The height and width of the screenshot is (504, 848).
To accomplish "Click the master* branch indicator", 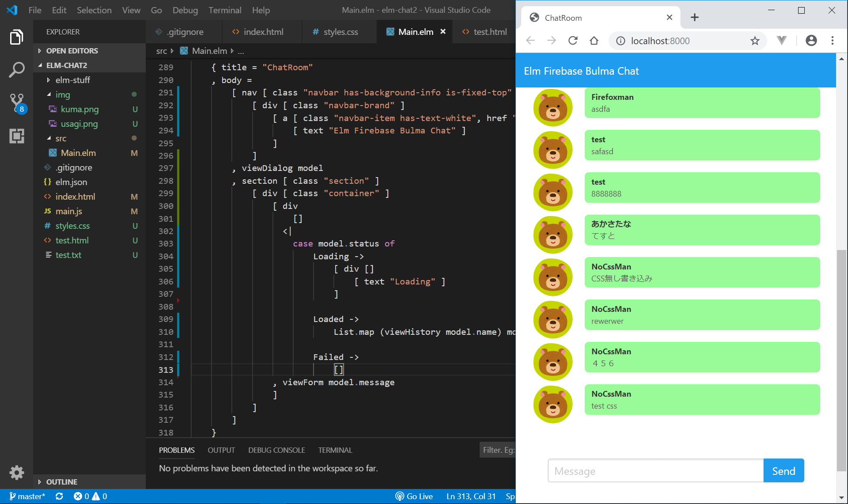I will (26, 496).
